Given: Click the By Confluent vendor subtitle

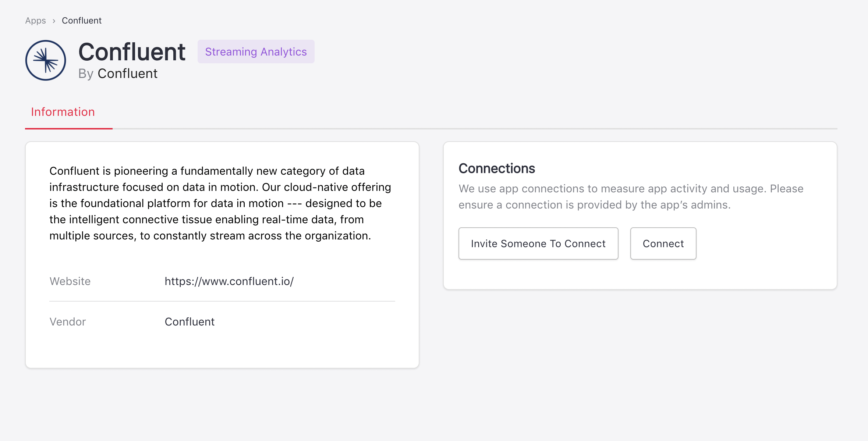Looking at the screenshot, I should pyautogui.click(x=118, y=74).
